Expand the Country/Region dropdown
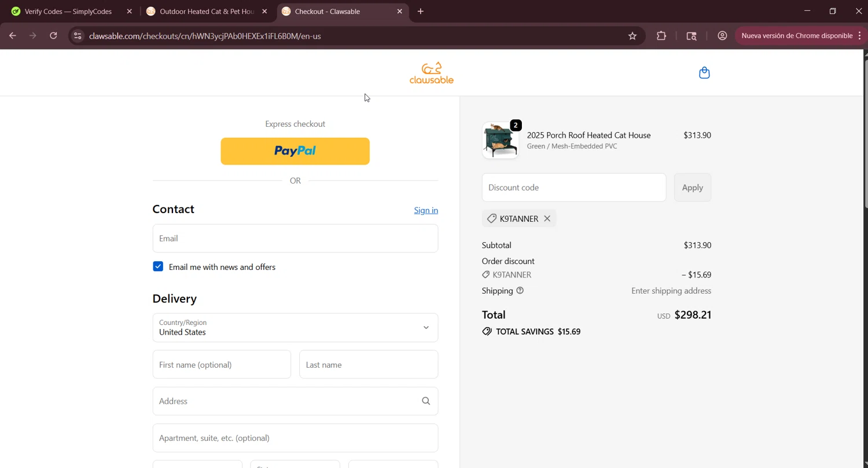 [x=295, y=328]
